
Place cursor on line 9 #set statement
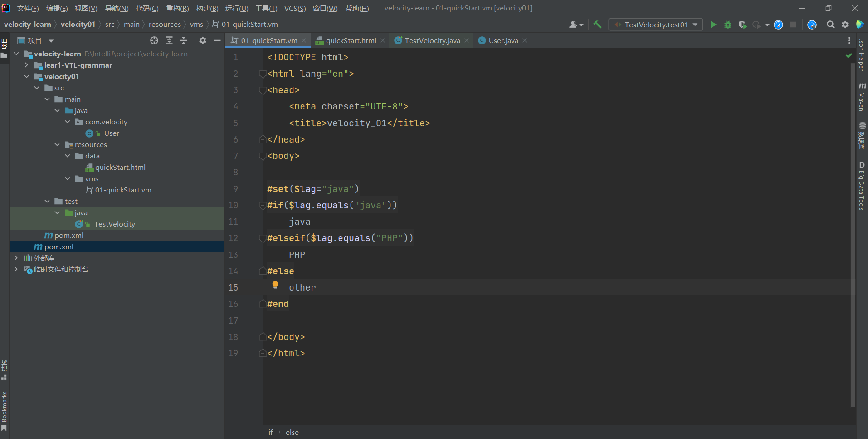coord(313,189)
